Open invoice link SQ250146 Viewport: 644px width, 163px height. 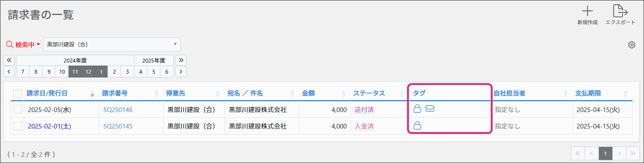(x=118, y=110)
